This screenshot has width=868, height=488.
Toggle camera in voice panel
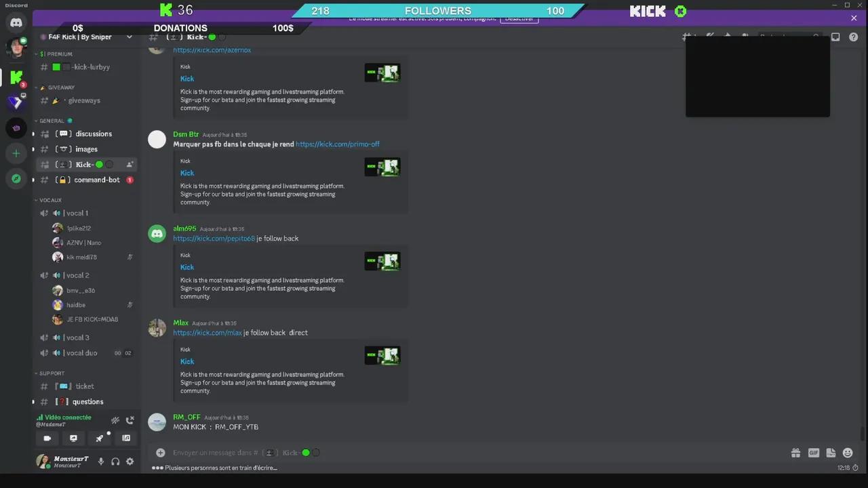[47, 439]
